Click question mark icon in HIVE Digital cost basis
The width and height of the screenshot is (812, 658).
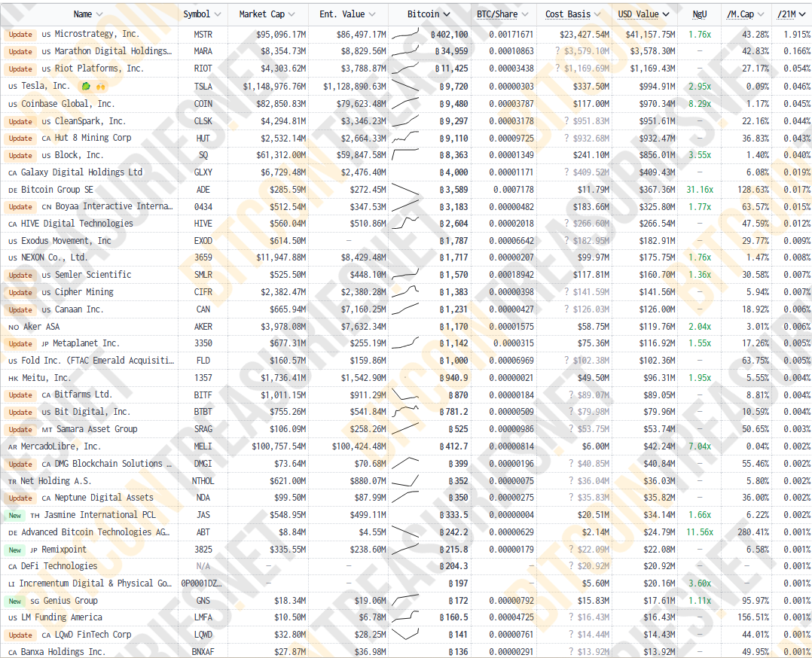(x=566, y=224)
